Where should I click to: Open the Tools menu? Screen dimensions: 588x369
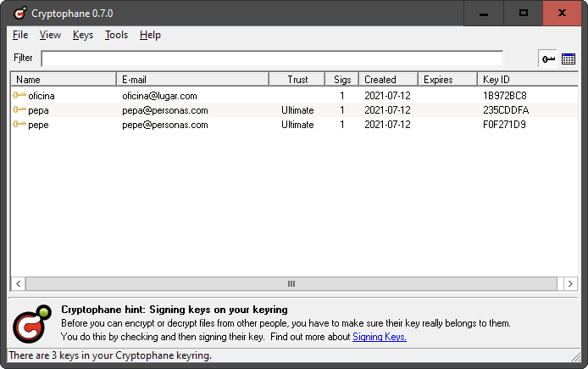click(x=116, y=35)
